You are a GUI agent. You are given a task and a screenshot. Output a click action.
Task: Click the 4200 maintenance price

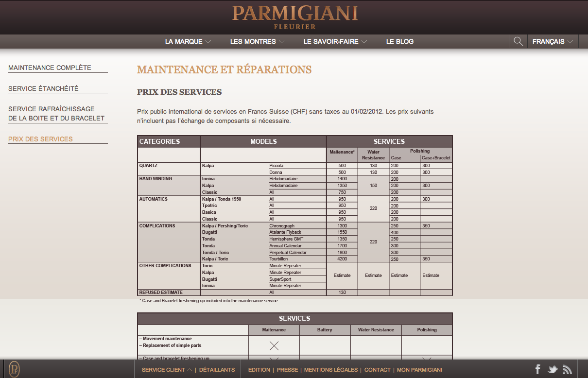[342, 259]
